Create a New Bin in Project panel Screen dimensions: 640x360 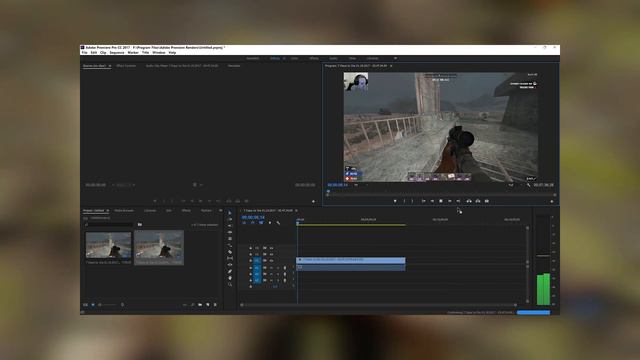(200, 304)
